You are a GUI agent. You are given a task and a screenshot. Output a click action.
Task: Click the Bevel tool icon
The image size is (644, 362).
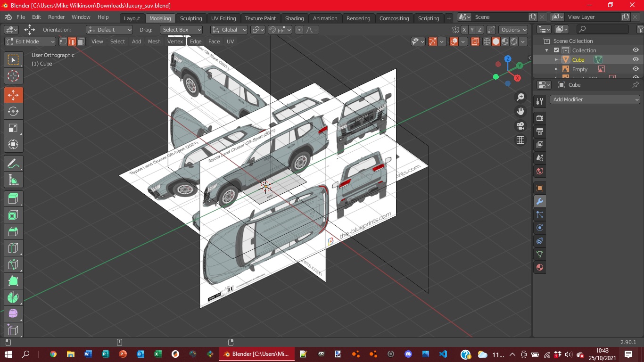click(13, 231)
